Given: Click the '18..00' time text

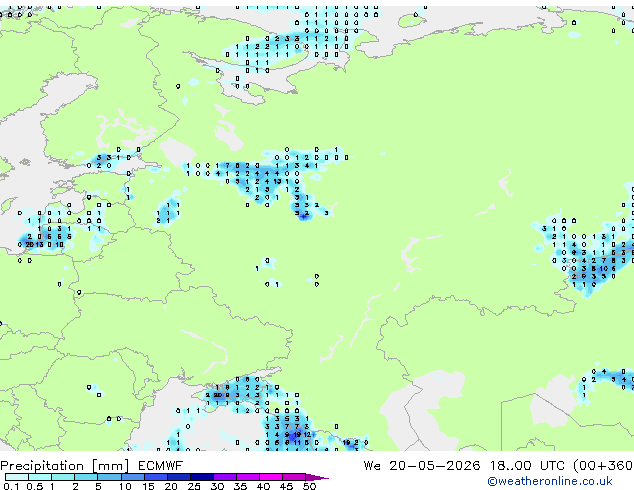Looking at the screenshot, I should tap(512, 466).
